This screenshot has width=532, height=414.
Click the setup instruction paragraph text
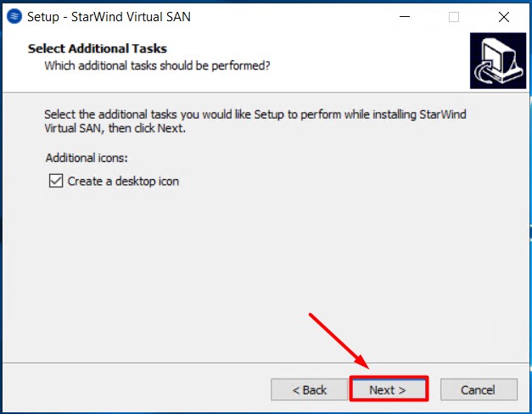pyautogui.click(x=255, y=121)
